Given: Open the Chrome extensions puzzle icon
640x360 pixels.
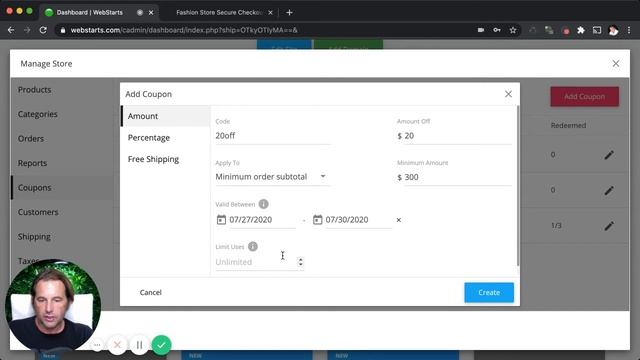Looking at the screenshot, I should click(x=581, y=30).
